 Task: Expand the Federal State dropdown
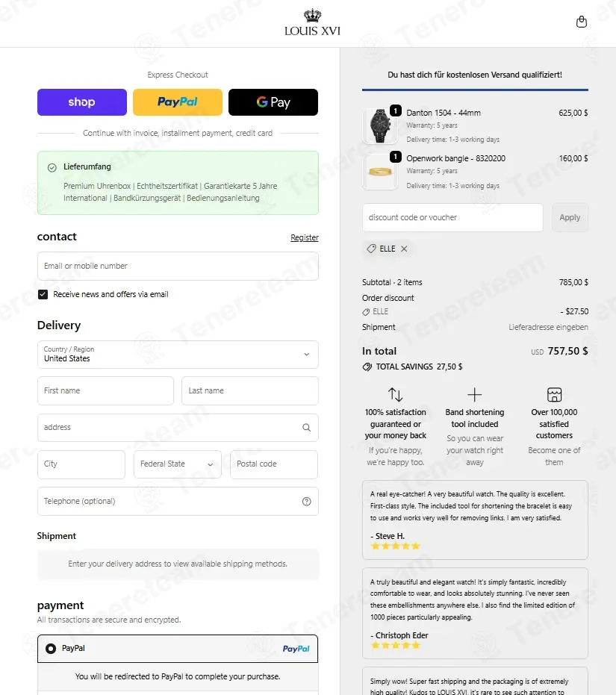(178, 464)
